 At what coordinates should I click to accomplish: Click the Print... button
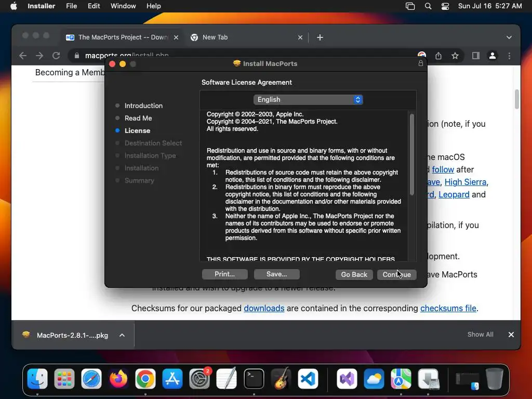pos(224,274)
